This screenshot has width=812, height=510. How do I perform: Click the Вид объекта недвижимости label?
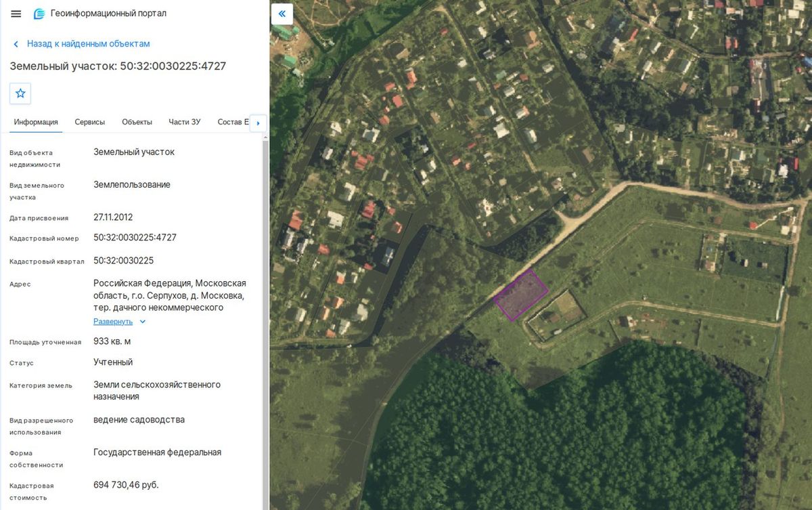pos(35,158)
